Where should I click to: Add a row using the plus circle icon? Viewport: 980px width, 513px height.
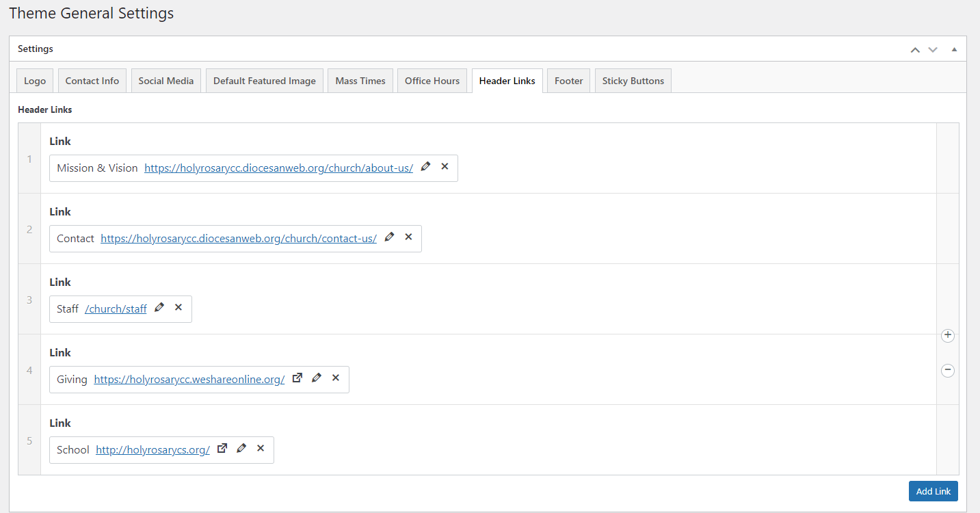[x=947, y=335]
